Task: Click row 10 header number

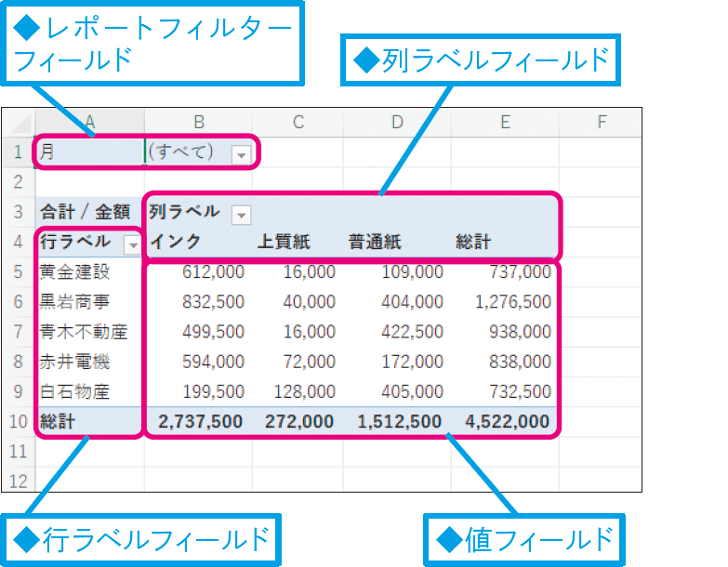Action: (x=19, y=421)
